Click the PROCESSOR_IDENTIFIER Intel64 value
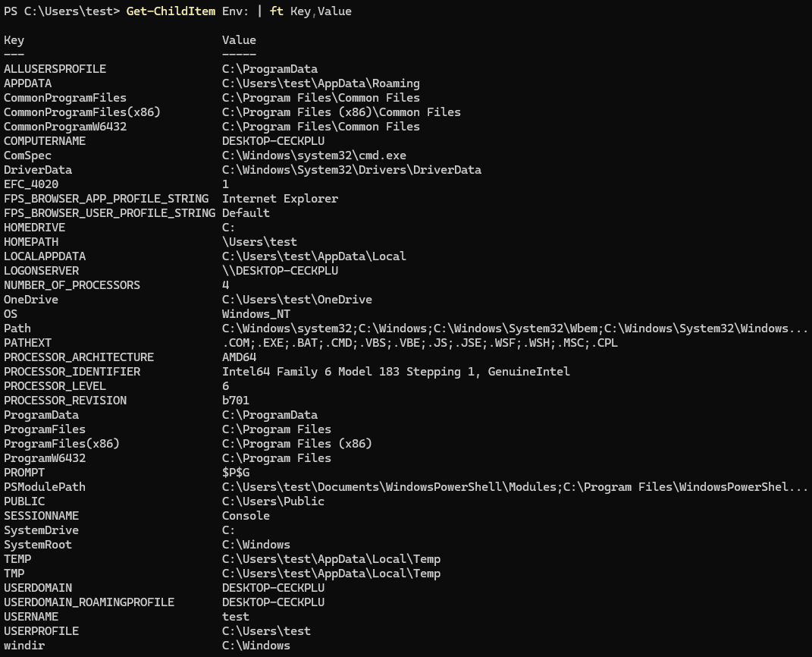The image size is (812, 657). pyautogui.click(x=396, y=371)
